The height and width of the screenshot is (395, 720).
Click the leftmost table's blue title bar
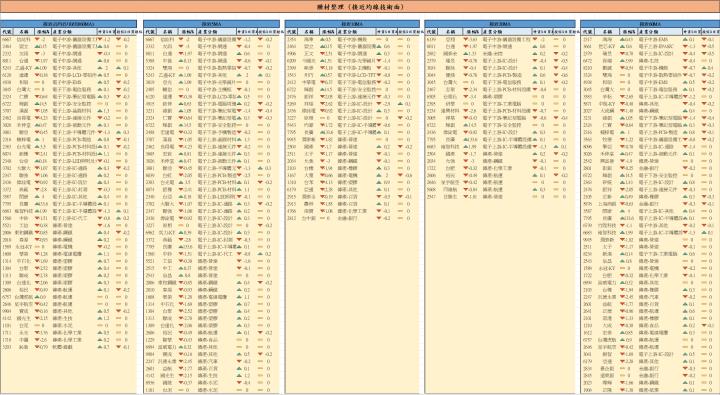pos(68,24)
